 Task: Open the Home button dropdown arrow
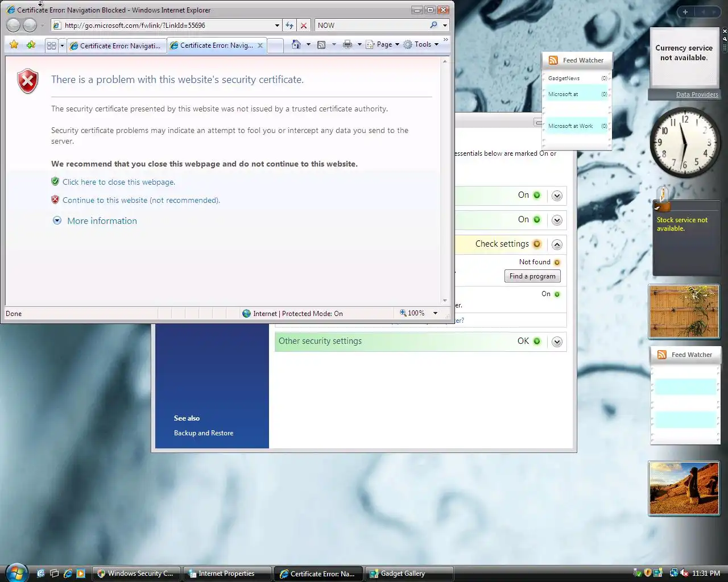(x=308, y=44)
